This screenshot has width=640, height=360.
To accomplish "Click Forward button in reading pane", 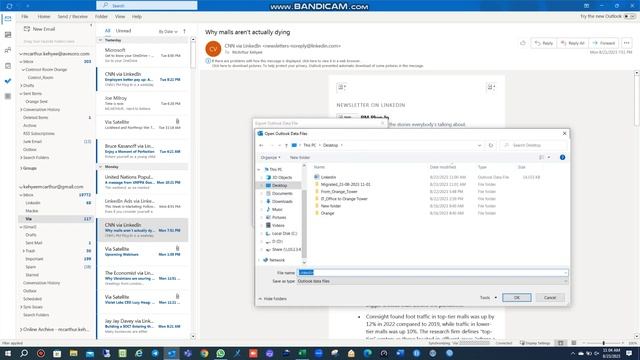I will 604,43.
